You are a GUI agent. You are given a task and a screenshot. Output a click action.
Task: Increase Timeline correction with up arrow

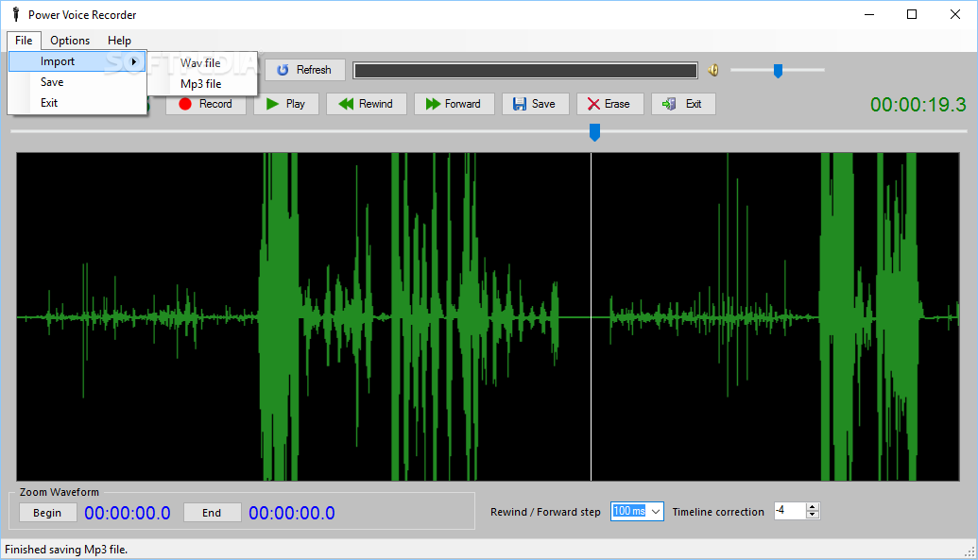[x=812, y=507]
